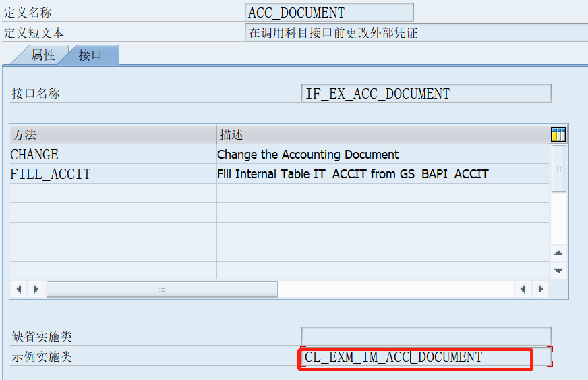Viewport: 588px width, 380px height.
Task: Click 'Change the Accounting Document' description
Action: pyautogui.click(x=383, y=155)
